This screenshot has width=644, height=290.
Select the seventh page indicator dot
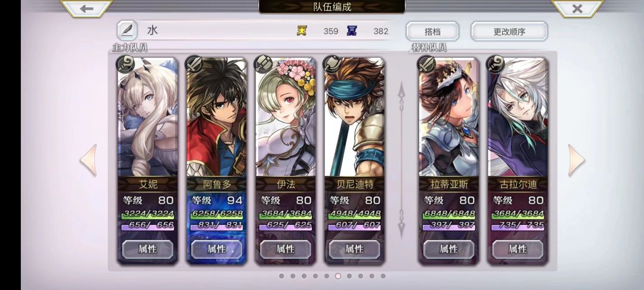[x=349, y=276]
